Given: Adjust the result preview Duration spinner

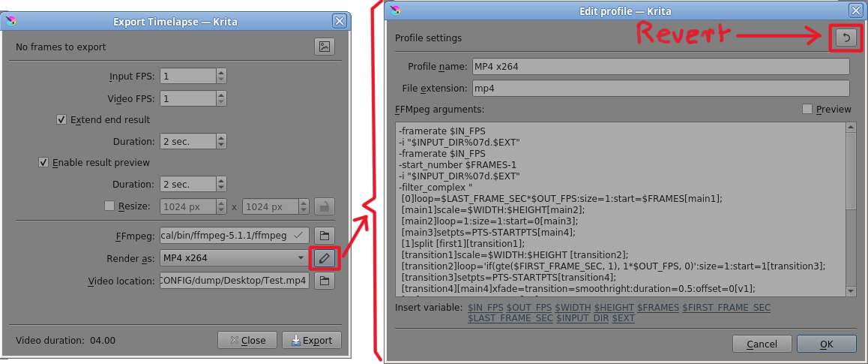Looking at the screenshot, I should tap(221, 184).
